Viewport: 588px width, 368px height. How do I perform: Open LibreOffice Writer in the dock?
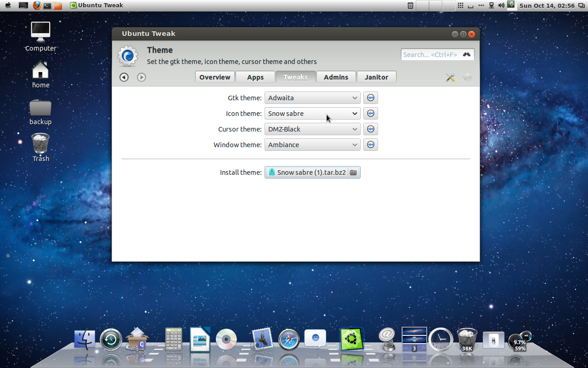pyautogui.click(x=200, y=339)
